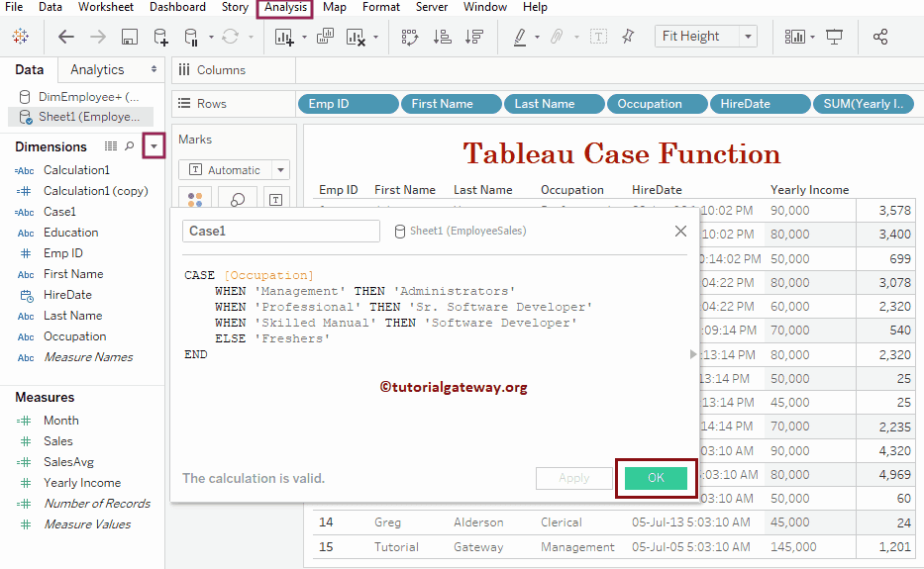Select the SalesAvg measure field

(x=68, y=462)
